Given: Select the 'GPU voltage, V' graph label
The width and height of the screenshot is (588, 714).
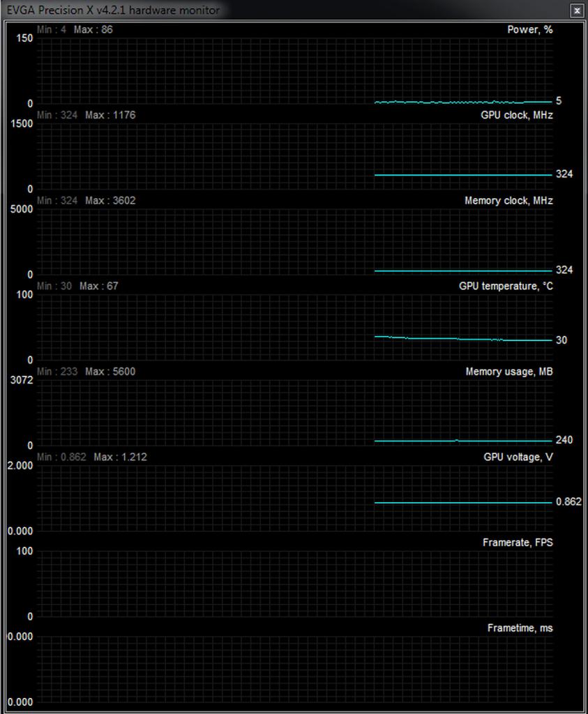Looking at the screenshot, I should pos(518,457).
